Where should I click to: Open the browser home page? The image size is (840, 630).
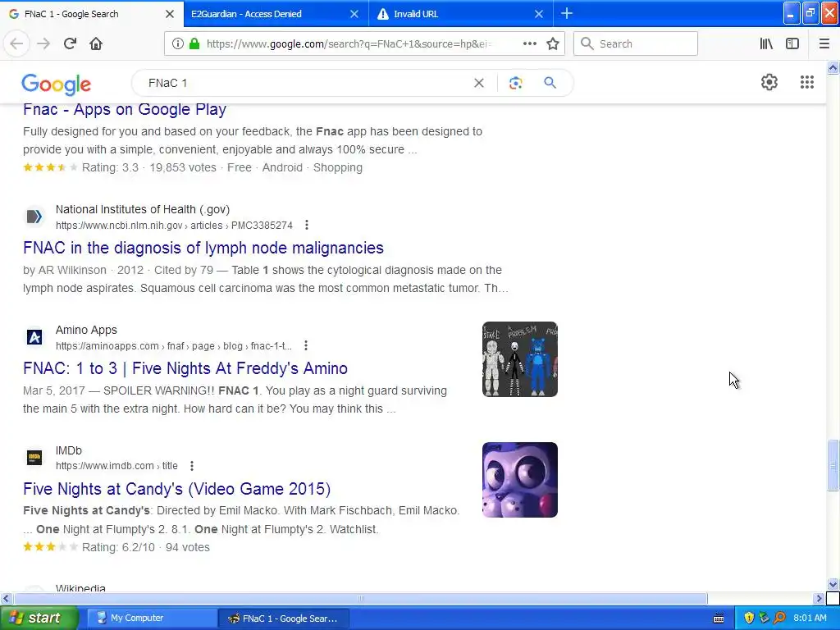click(x=96, y=43)
